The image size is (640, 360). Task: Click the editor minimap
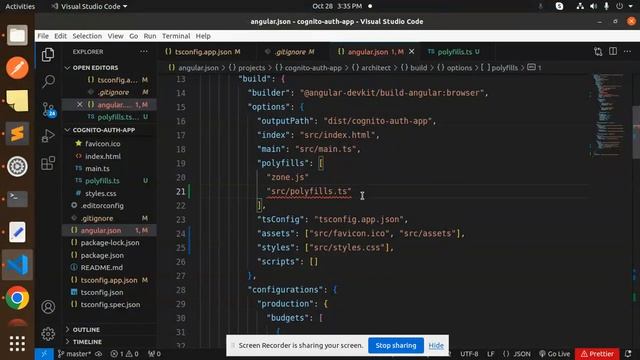point(609,115)
